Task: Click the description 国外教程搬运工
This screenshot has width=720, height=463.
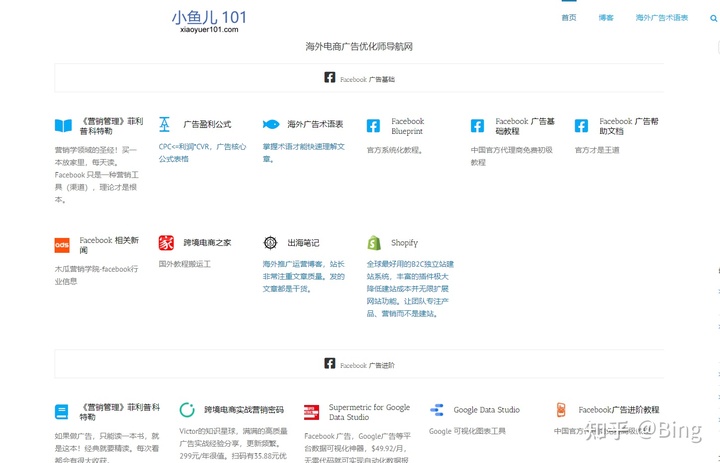Action: pyautogui.click(x=185, y=264)
